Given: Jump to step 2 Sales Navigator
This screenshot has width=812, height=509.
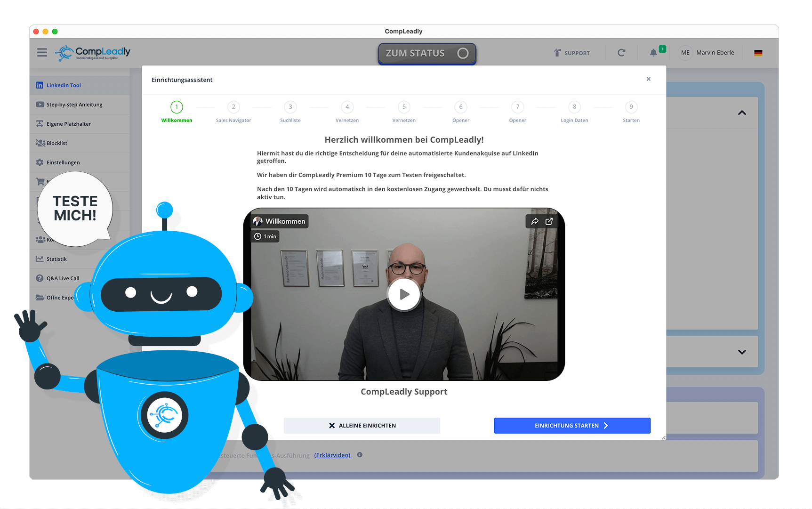Looking at the screenshot, I should coord(233,107).
